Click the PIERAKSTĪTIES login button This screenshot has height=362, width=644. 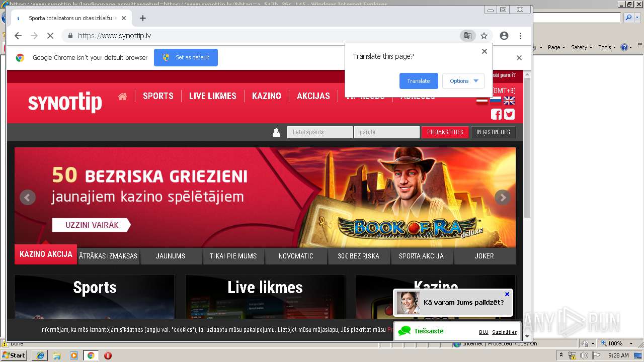[x=445, y=132]
